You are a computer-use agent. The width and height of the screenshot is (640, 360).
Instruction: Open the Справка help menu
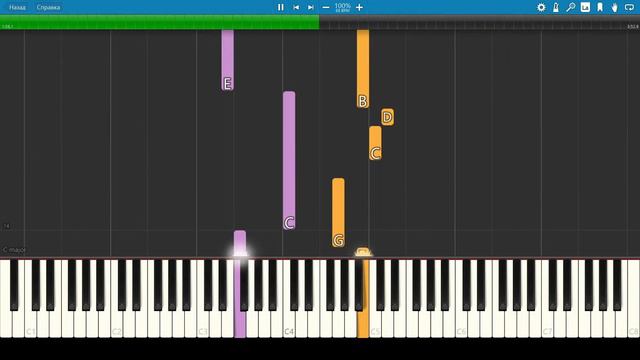click(x=48, y=7)
